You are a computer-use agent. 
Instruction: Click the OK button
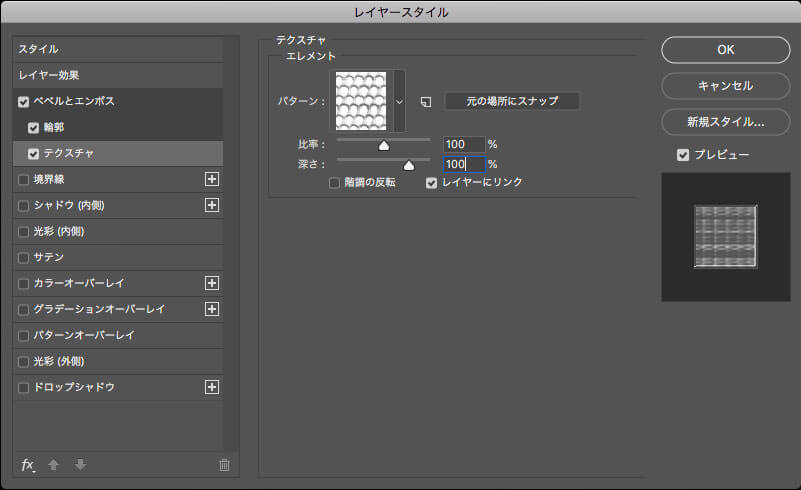tap(725, 50)
